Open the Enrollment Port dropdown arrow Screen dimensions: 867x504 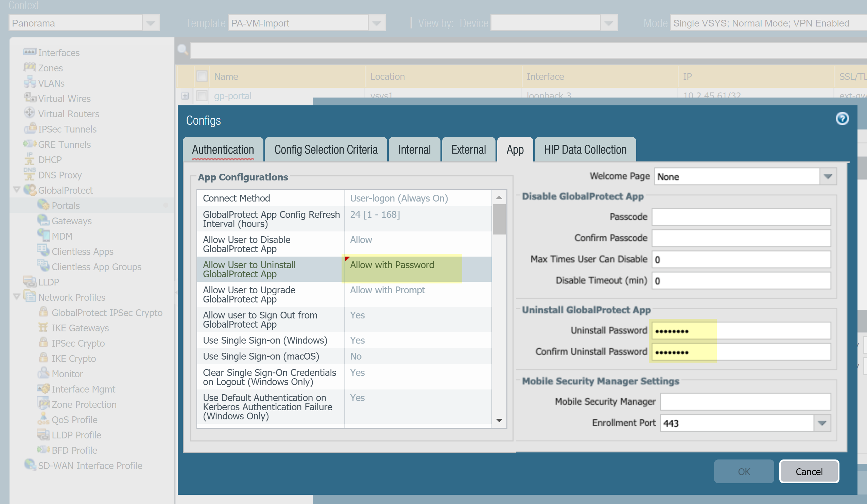(821, 423)
